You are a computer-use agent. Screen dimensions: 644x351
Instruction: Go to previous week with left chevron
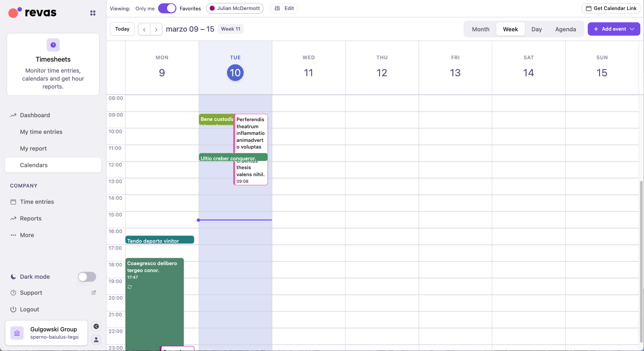tap(144, 29)
